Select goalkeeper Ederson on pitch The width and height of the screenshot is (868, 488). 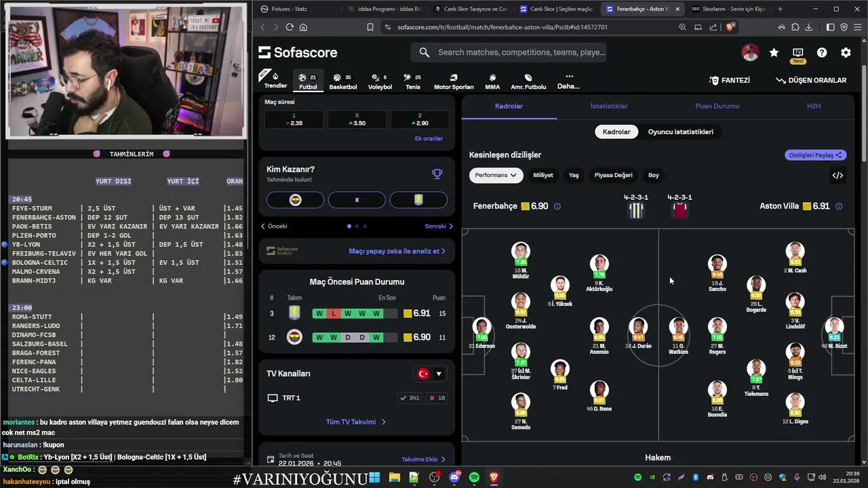pos(481,333)
